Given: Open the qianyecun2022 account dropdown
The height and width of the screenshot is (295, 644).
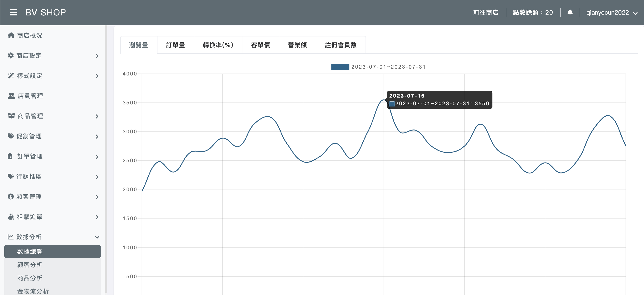Looking at the screenshot, I should (x=612, y=12).
